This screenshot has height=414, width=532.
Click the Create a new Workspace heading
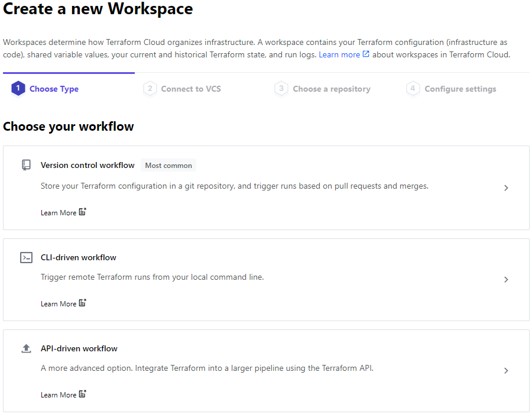[x=98, y=9]
